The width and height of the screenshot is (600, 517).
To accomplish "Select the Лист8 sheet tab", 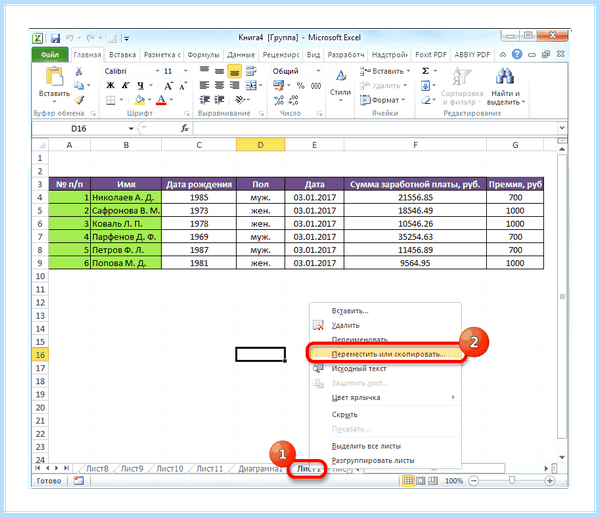I will click(x=97, y=469).
